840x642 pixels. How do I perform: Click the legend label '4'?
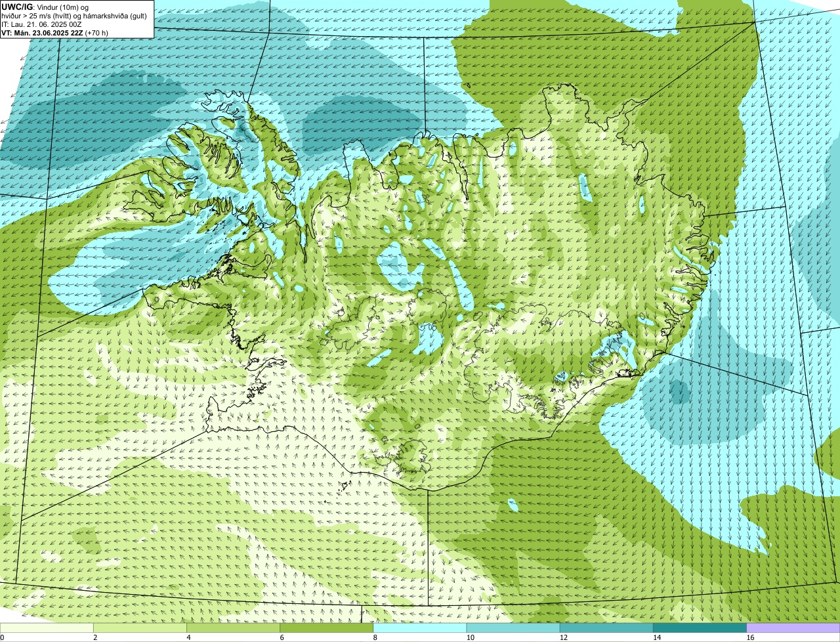coord(188,637)
